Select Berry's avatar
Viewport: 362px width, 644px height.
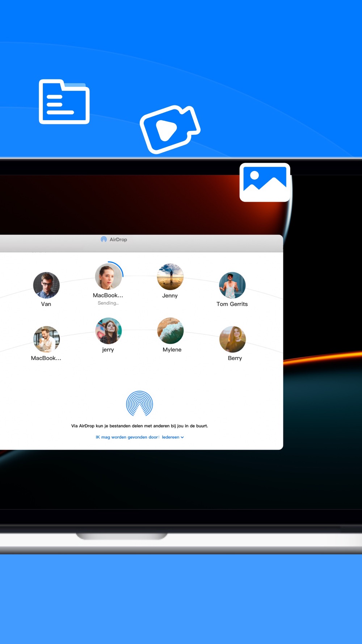point(232,339)
